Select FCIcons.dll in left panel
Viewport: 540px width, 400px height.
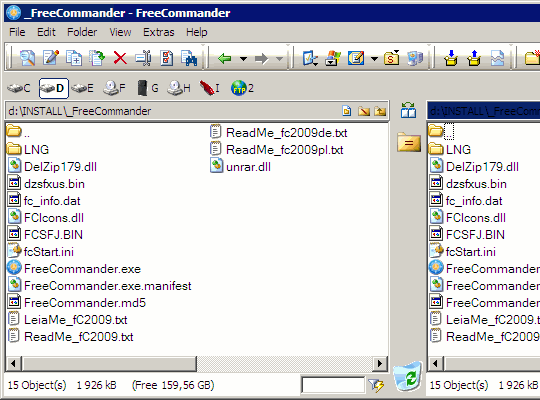pyautogui.click(x=46, y=217)
